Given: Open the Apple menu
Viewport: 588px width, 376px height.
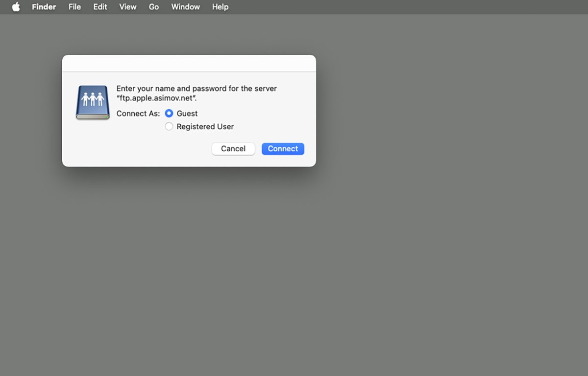Looking at the screenshot, I should [16, 7].
